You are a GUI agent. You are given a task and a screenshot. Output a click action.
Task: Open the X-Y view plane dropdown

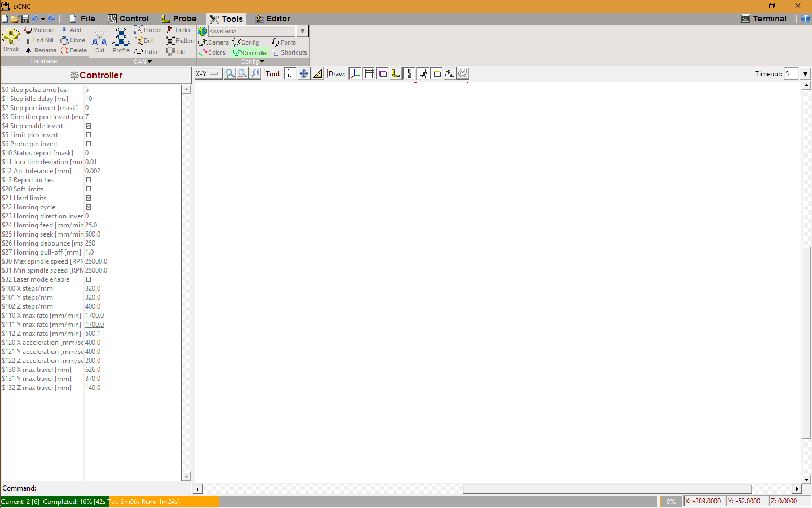[x=208, y=73]
